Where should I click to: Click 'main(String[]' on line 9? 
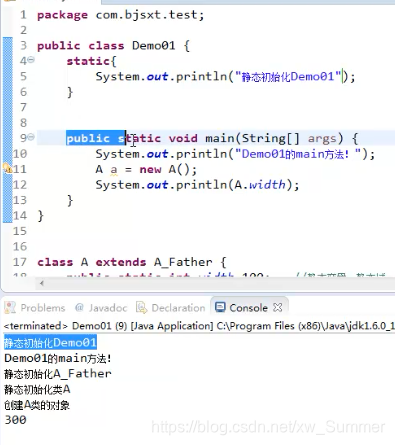click(252, 138)
